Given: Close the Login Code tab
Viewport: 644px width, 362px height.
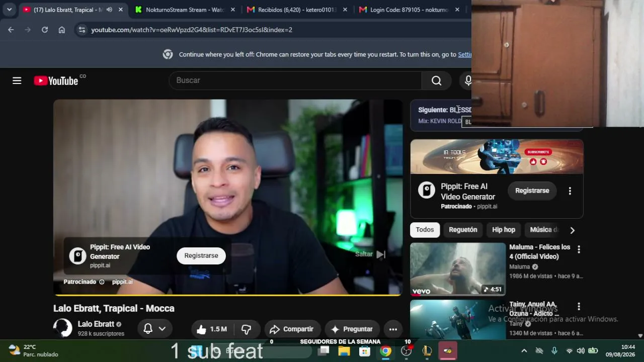Looking at the screenshot, I should click(x=457, y=10).
